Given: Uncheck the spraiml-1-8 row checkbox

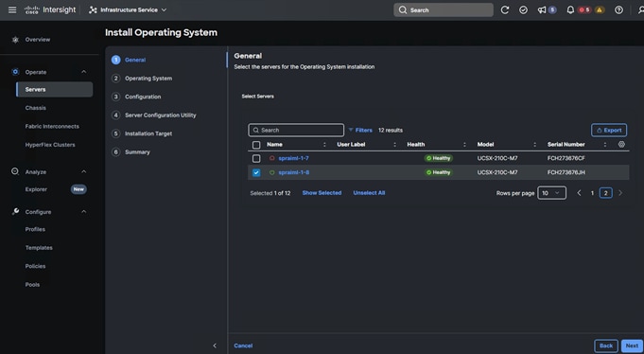Looking at the screenshot, I should (256, 172).
